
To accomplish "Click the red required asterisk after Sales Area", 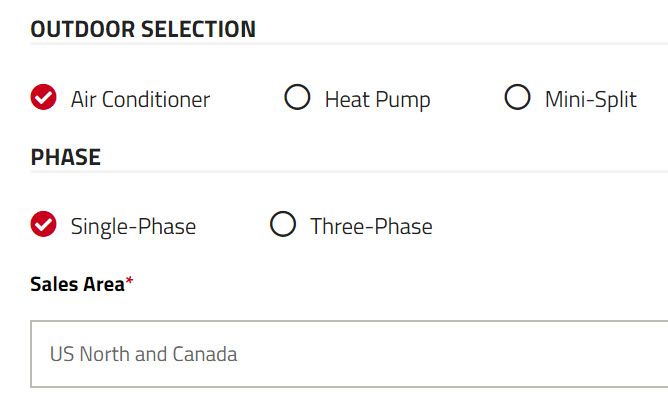I will coord(130,281).
